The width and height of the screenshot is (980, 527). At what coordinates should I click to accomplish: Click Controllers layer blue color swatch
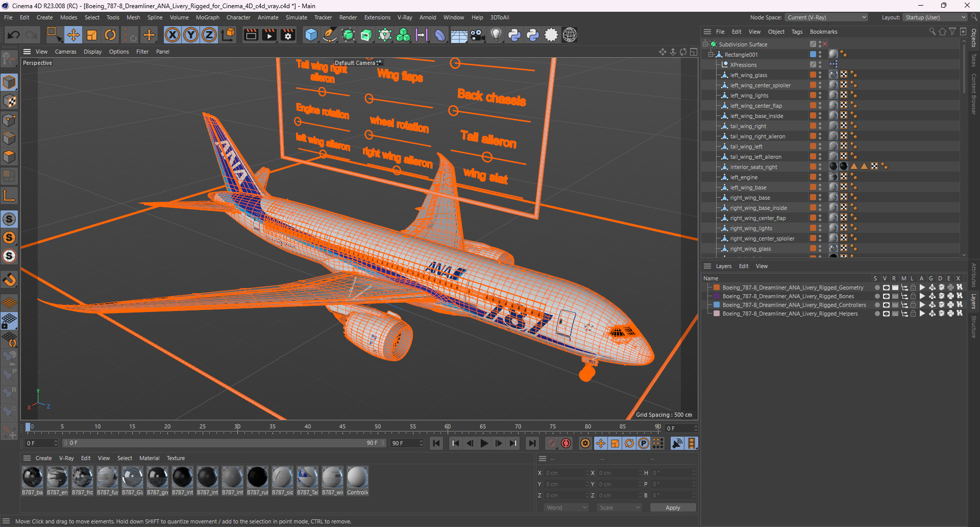717,305
